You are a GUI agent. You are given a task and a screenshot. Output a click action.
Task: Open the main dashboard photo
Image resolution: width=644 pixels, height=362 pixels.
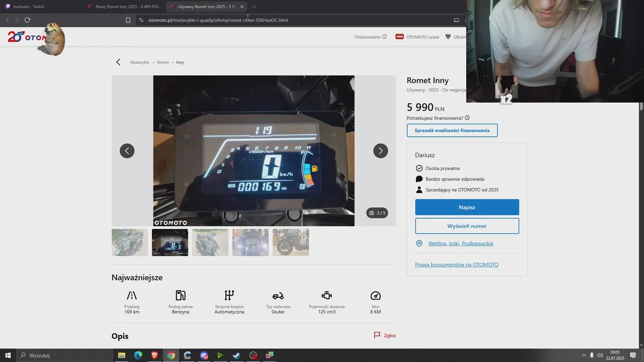(254, 151)
